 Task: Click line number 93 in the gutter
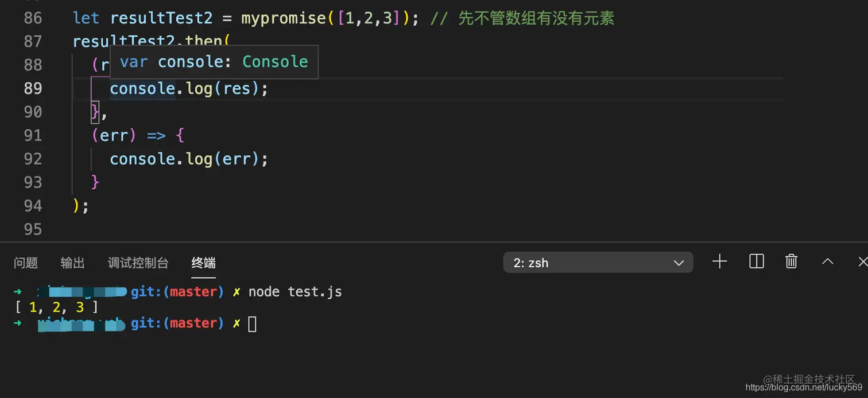click(x=33, y=182)
